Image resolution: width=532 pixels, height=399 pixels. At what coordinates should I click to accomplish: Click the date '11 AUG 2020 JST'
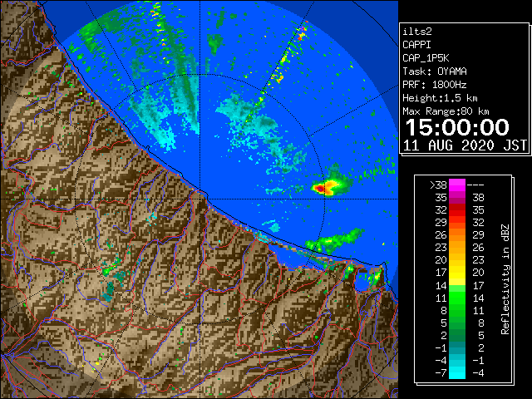coord(465,145)
